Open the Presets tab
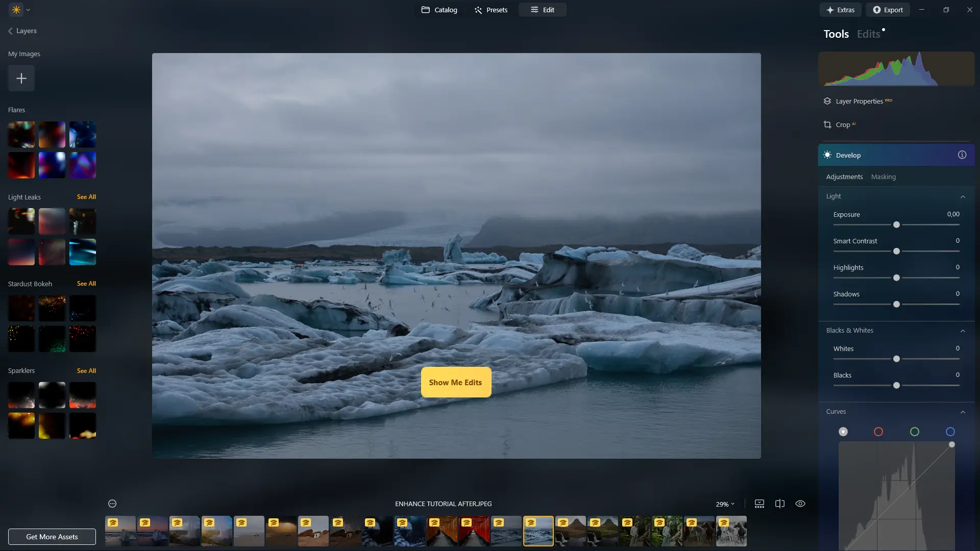The width and height of the screenshot is (980, 551). (x=491, y=10)
